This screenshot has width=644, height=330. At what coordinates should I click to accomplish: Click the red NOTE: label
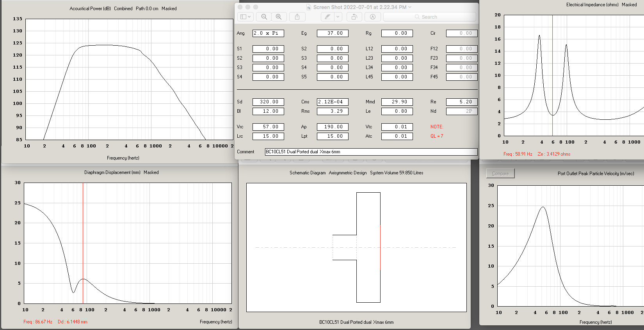[x=437, y=127]
